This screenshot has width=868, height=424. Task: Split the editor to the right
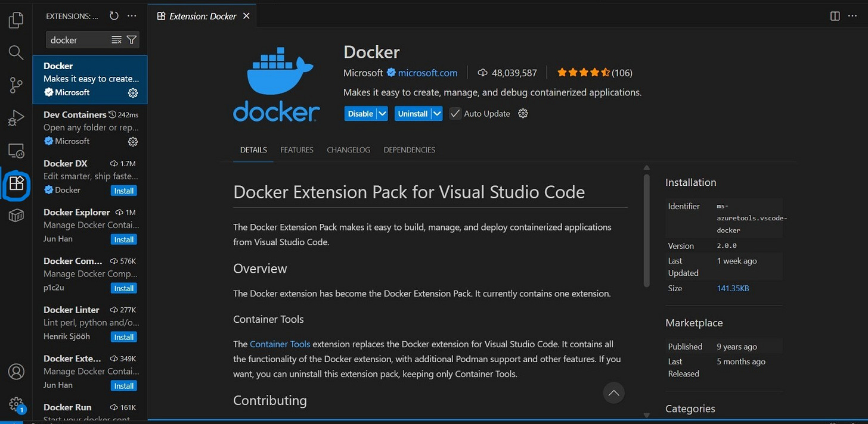click(x=835, y=16)
